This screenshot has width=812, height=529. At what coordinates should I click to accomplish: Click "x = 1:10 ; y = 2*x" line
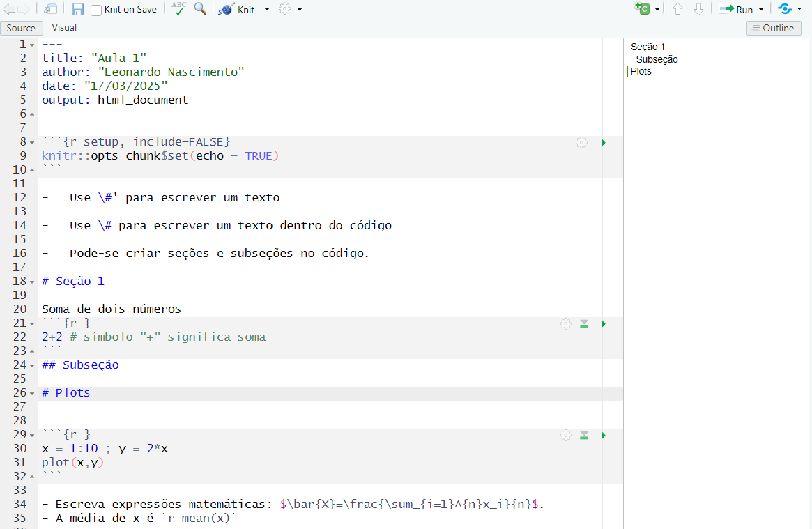coord(105,449)
